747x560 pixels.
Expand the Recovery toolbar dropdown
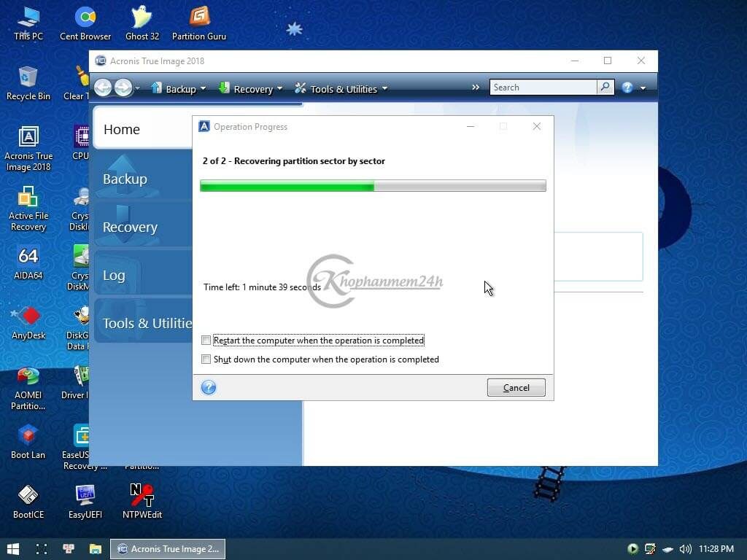[250, 89]
